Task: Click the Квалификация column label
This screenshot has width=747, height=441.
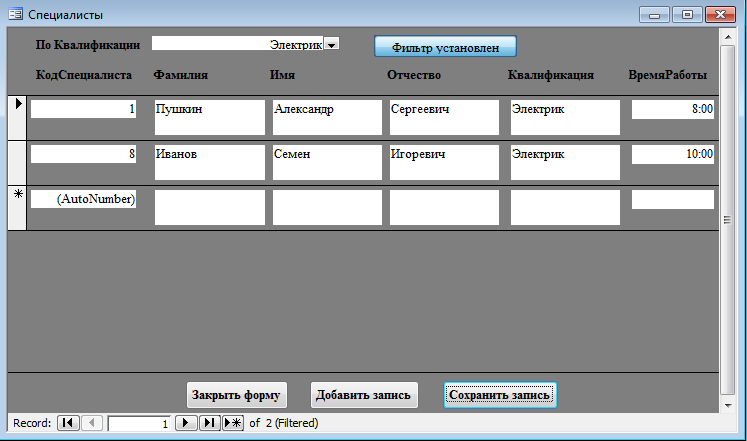Action: (551, 75)
